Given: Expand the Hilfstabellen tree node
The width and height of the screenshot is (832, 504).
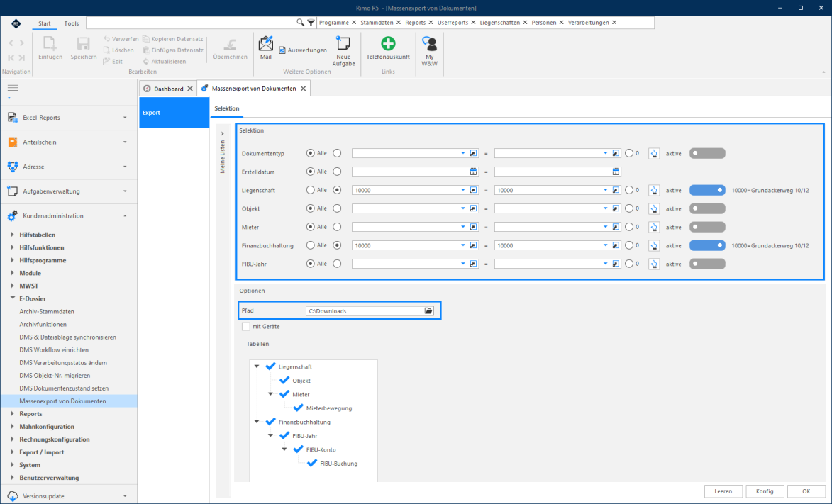Looking at the screenshot, I should (x=12, y=234).
